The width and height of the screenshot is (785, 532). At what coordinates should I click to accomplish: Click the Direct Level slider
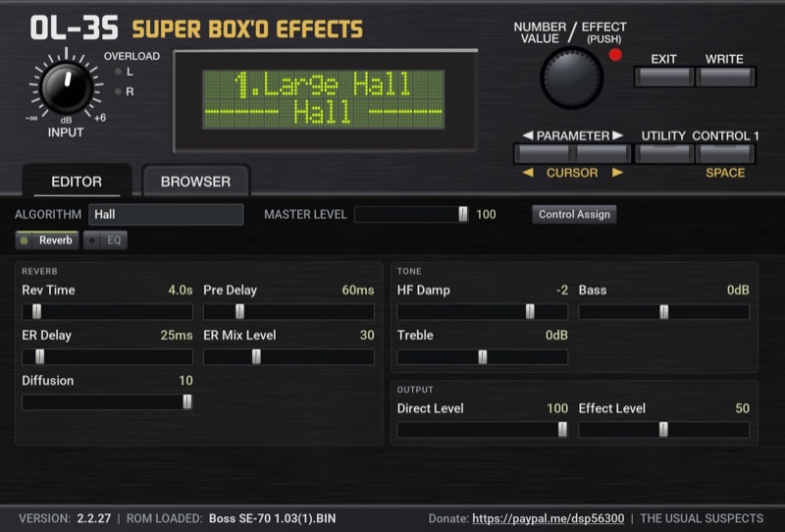point(482,430)
